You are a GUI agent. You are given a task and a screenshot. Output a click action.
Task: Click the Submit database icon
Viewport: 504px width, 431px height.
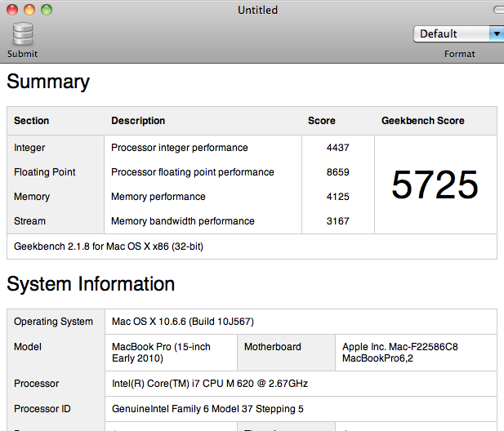click(23, 33)
